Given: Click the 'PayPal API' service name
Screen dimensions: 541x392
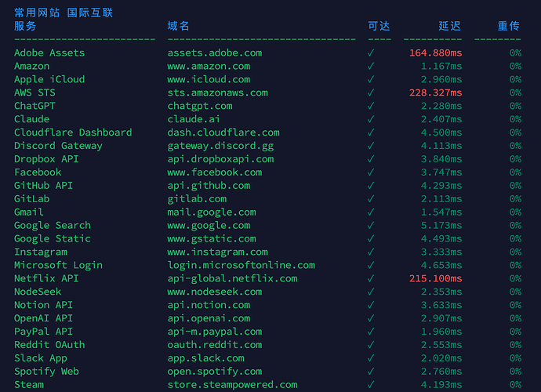Looking at the screenshot, I should coord(43,332).
